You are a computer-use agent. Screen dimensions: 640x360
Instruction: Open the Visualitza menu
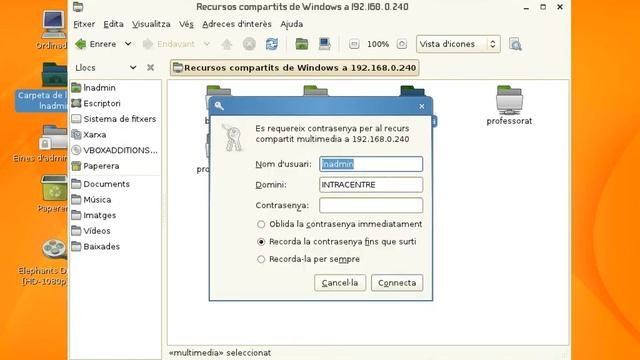(x=151, y=24)
